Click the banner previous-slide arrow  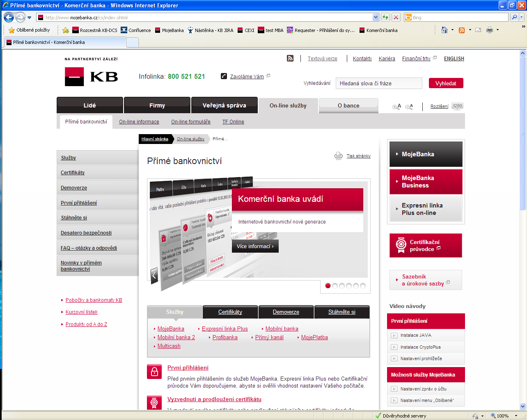154,275
